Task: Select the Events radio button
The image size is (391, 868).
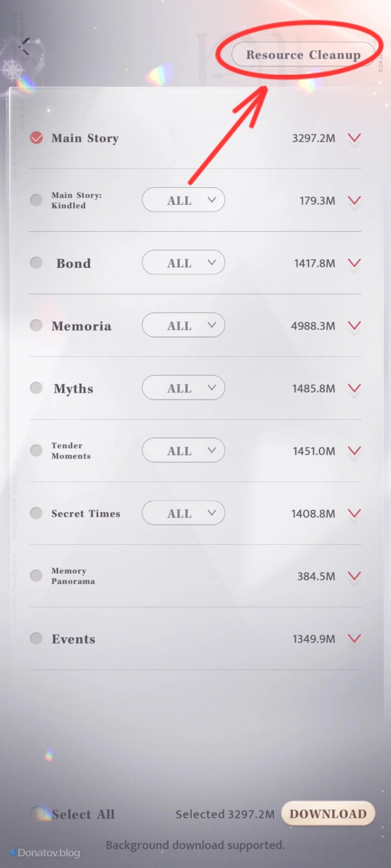Action: pos(36,638)
